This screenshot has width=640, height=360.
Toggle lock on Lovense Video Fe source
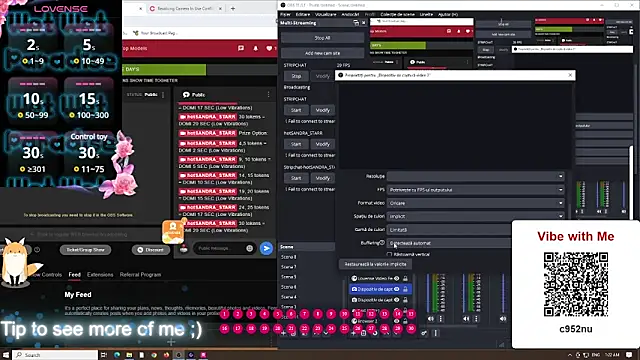pos(405,278)
